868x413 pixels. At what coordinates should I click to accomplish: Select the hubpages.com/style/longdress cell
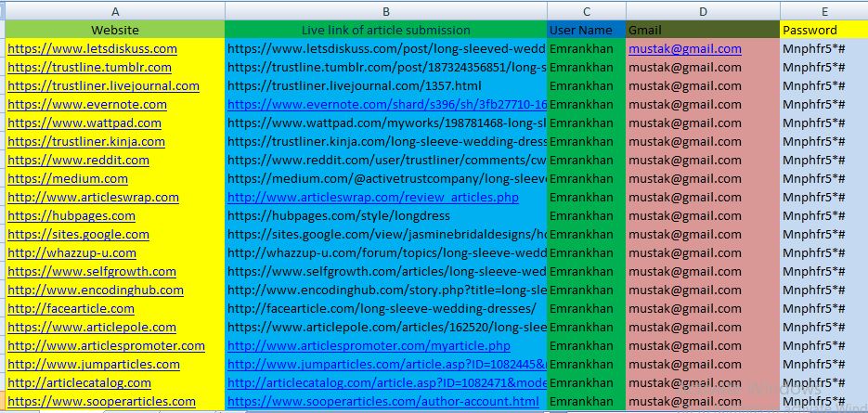click(x=386, y=216)
